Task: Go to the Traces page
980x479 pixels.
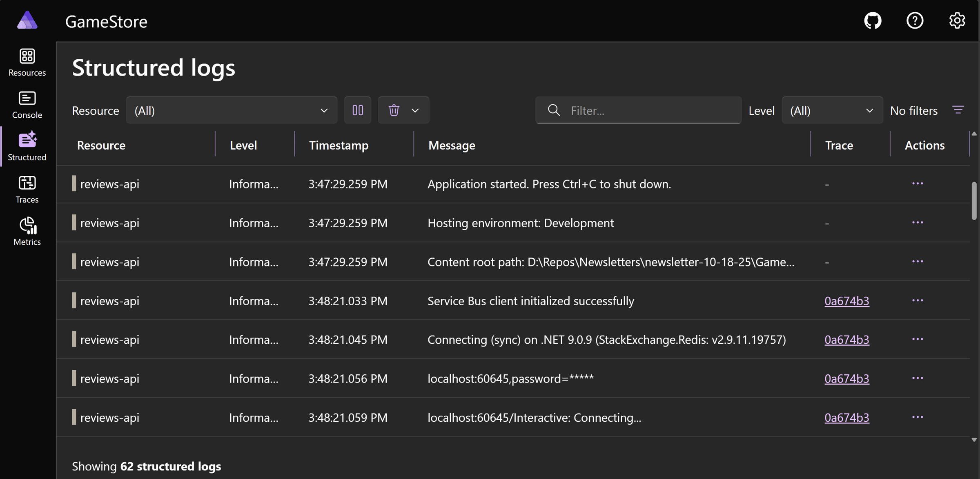Action: (27, 189)
